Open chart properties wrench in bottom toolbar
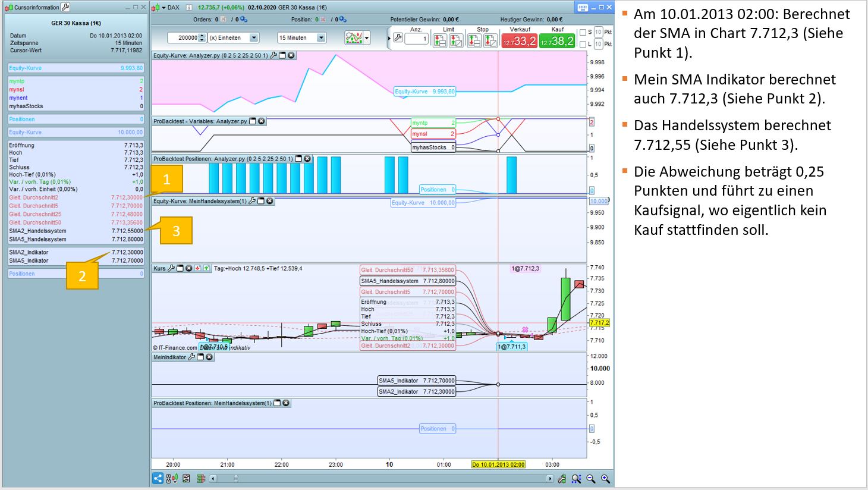This screenshot has height=490, width=868. tap(562, 478)
